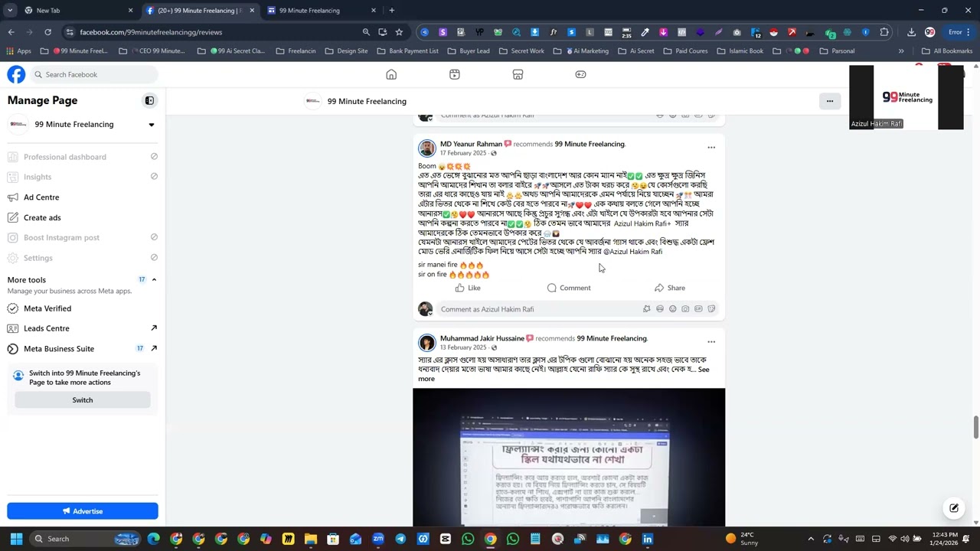The height and width of the screenshot is (551, 980).
Task: Click the blue Advertise button
Action: click(82, 511)
